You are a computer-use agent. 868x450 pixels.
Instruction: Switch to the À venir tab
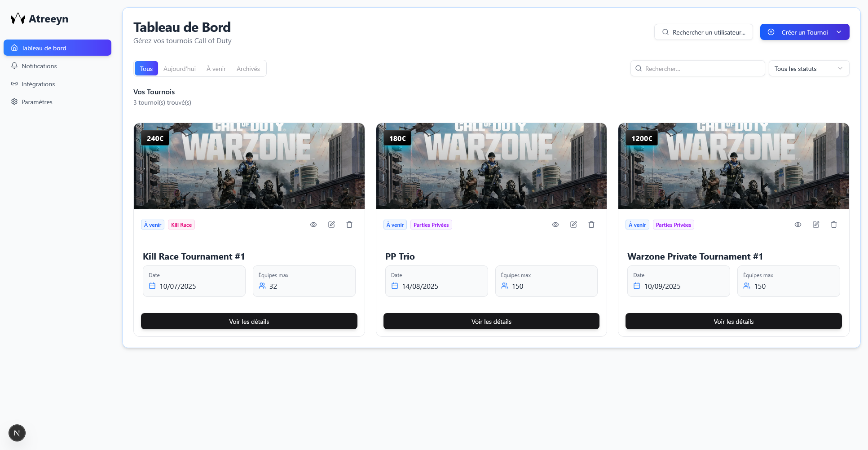tap(216, 68)
